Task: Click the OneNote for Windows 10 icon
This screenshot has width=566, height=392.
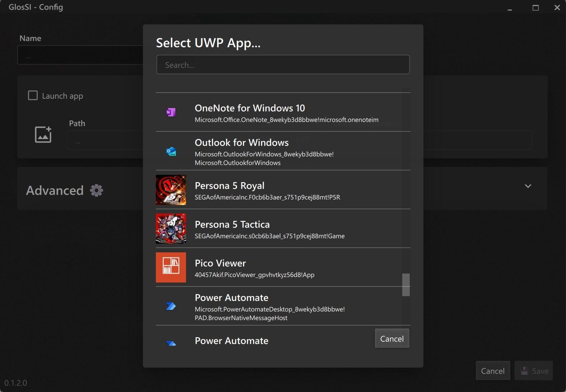Action: (x=171, y=113)
